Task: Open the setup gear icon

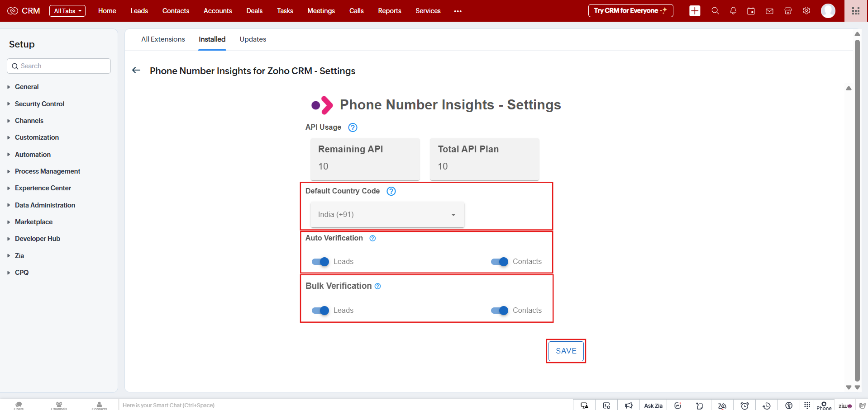Action: click(806, 11)
